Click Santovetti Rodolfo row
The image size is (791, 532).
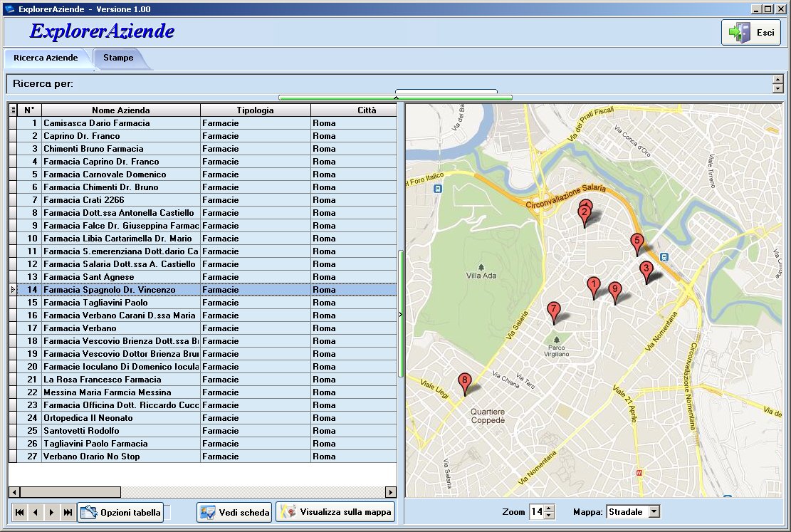click(203, 431)
